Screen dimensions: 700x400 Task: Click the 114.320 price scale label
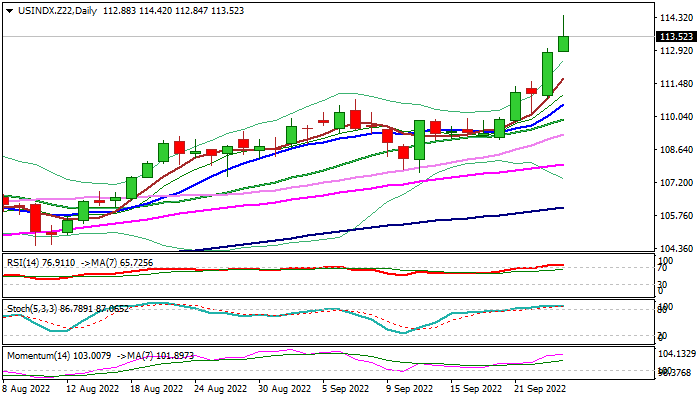click(677, 17)
